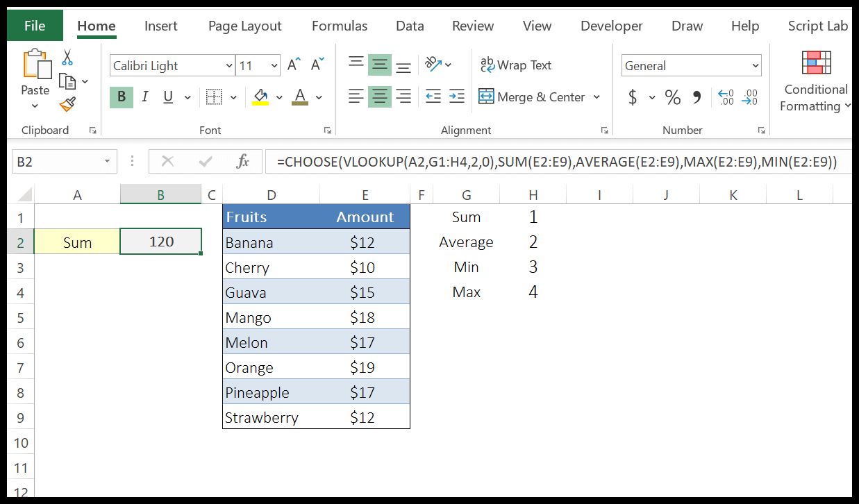This screenshot has height=504, width=859.
Task: Toggle Wrap Text for the cell
Action: (x=515, y=65)
